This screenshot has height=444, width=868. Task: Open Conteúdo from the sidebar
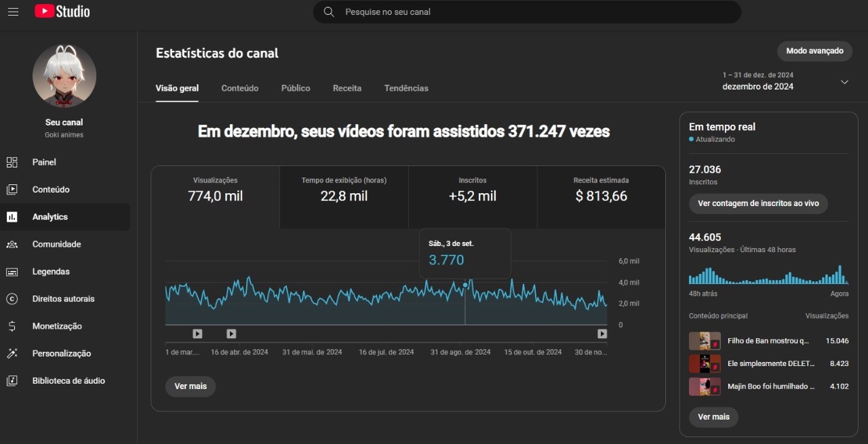51,190
